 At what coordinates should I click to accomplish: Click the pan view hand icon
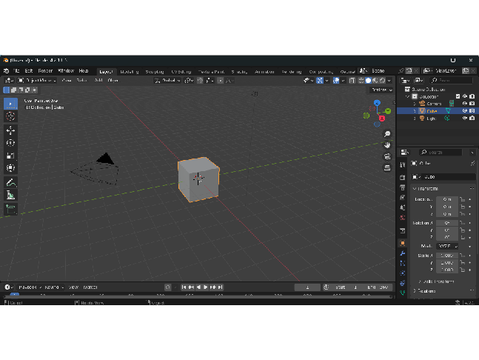coord(387,145)
